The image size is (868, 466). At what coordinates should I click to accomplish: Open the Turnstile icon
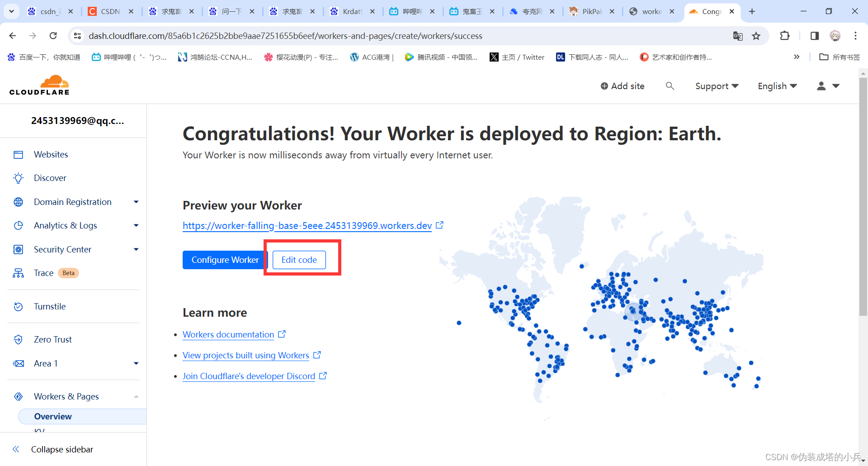(x=18, y=306)
